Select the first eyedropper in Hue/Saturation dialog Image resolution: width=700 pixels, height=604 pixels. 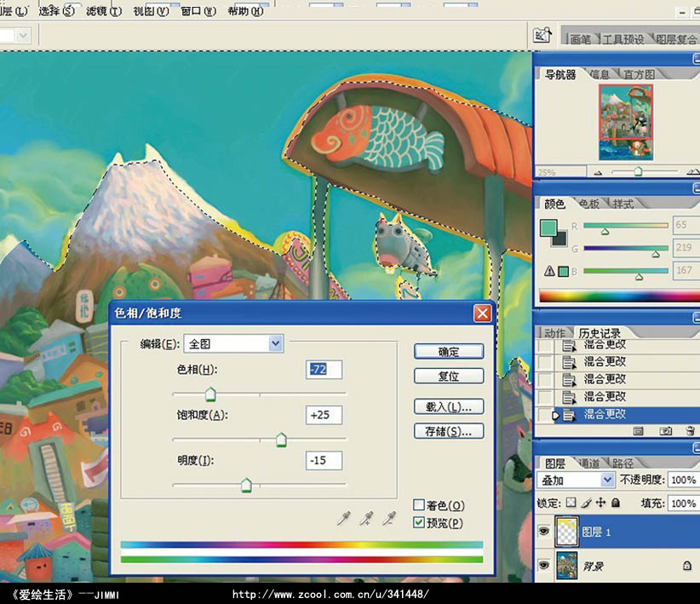(343, 518)
